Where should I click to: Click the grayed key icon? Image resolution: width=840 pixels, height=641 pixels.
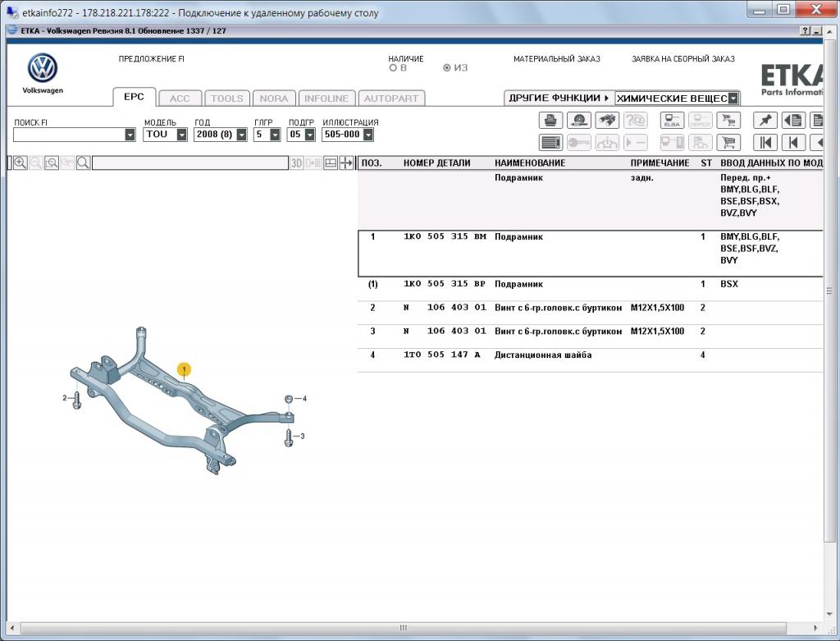[578, 143]
